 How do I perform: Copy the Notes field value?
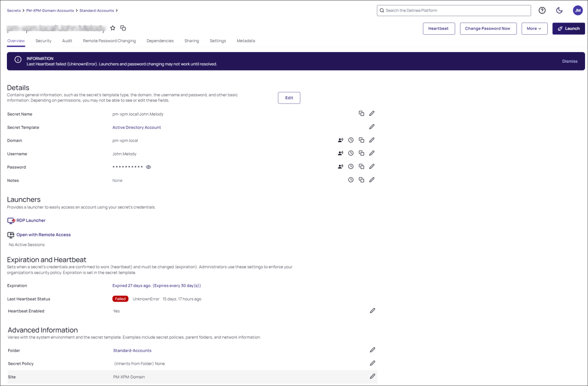(x=361, y=180)
